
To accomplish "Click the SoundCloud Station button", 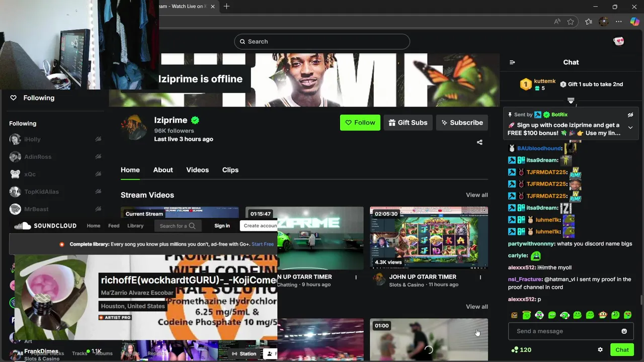I will coord(244,354).
